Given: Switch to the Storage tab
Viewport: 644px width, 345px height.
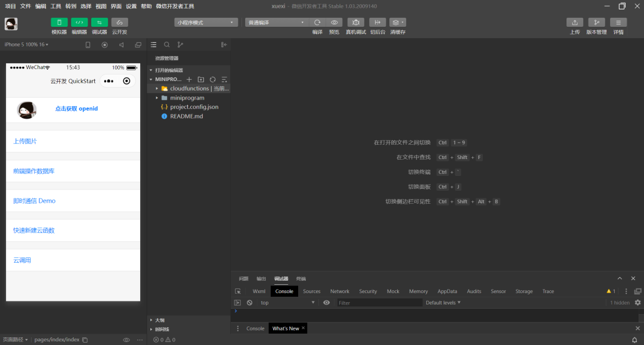Looking at the screenshot, I should coord(524,291).
